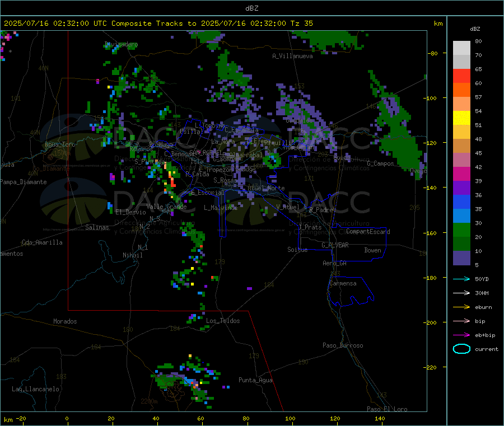Click the 'Paso_Barroso' map label
The image size is (504, 426).
click(343, 345)
